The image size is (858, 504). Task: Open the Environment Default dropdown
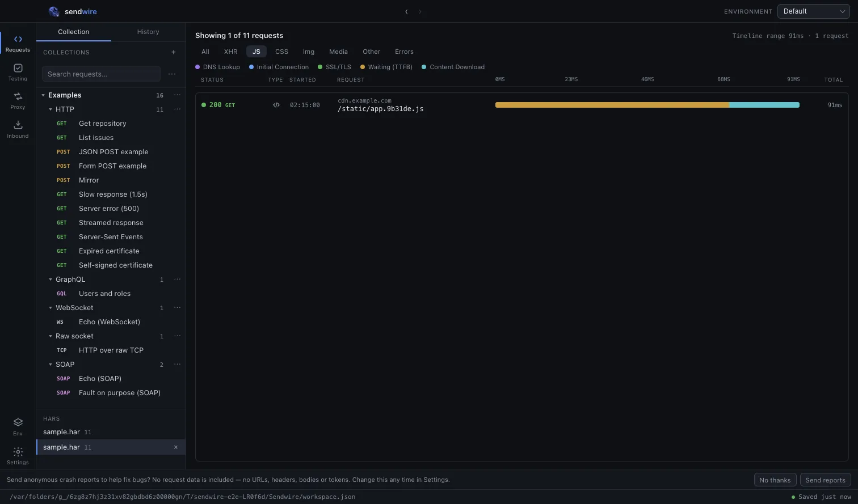(x=813, y=11)
